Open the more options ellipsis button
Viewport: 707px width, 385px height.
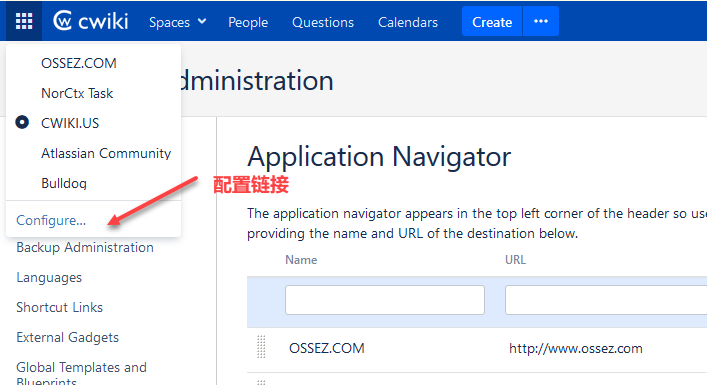541,21
